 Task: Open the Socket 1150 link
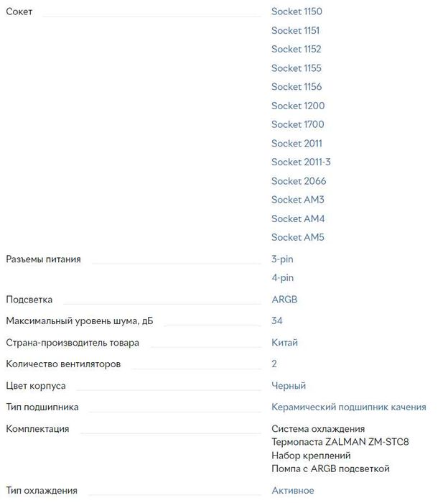[x=297, y=11]
